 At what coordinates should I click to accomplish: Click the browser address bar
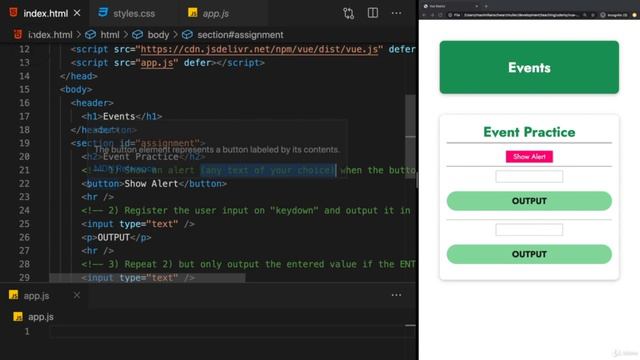(520, 15)
